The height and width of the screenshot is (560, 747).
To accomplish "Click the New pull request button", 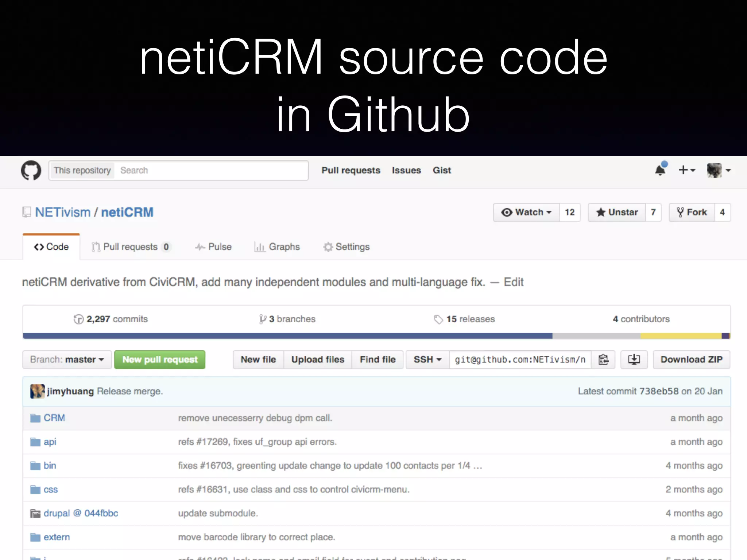I will pyautogui.click(x=160, y=360).
